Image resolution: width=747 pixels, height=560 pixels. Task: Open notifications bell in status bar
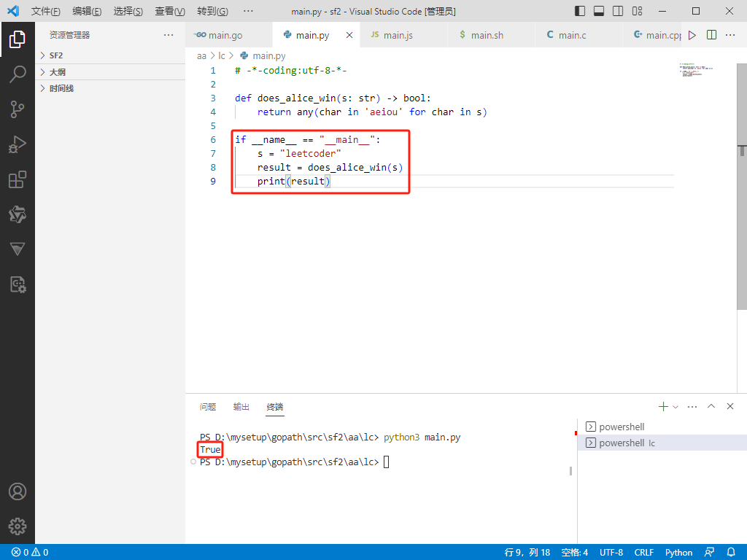tap(731, 553)
